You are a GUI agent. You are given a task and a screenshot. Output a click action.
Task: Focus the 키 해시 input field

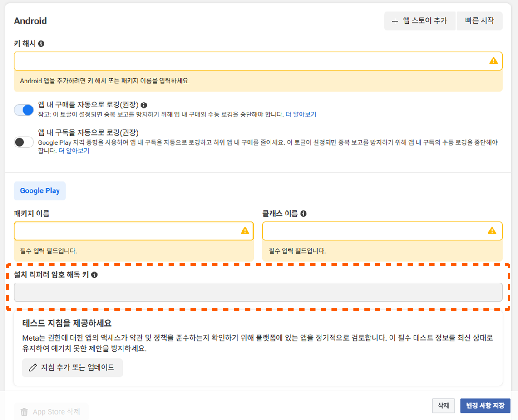258,61
